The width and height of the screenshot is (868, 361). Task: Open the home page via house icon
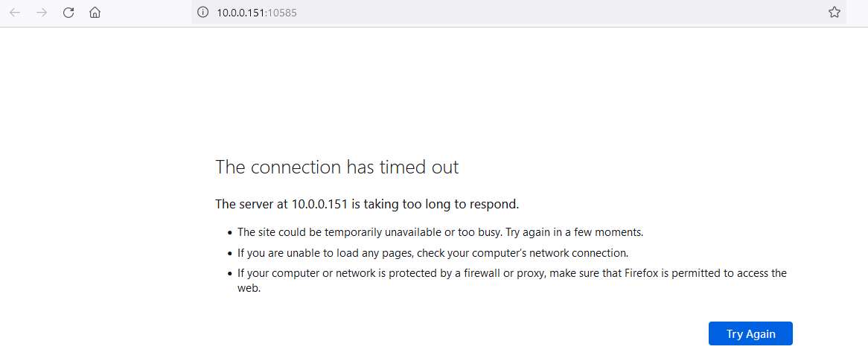(x=95, y=12)
